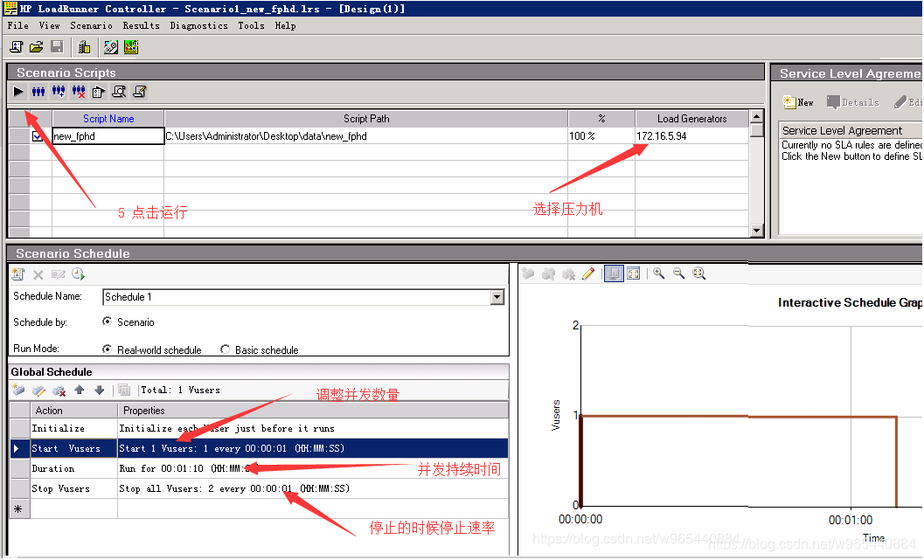Screen dimensions: 924x560
Task: Start Scenario with the black play icon
Action: coord(18,92)
